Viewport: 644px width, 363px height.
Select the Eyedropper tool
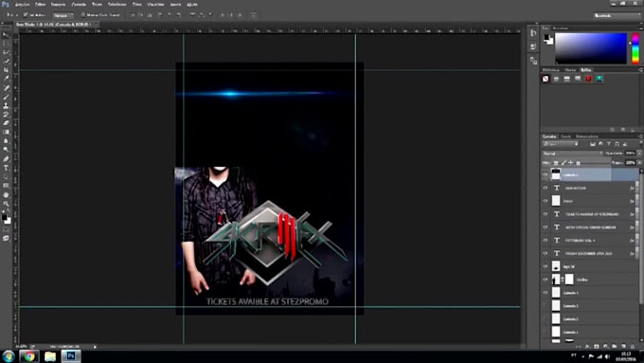click(6, 79)
